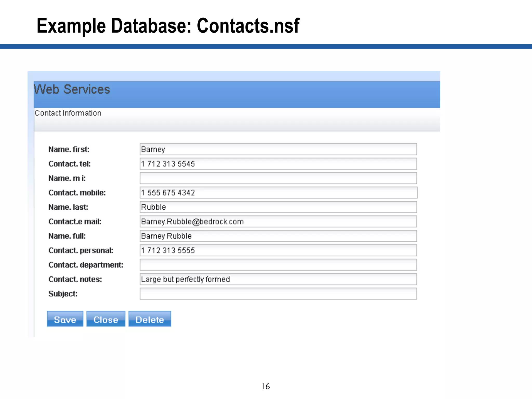This screenshot has width=532, height=399.
Task: Focus the Name. first field containing Barney
Action: [278, 149]
